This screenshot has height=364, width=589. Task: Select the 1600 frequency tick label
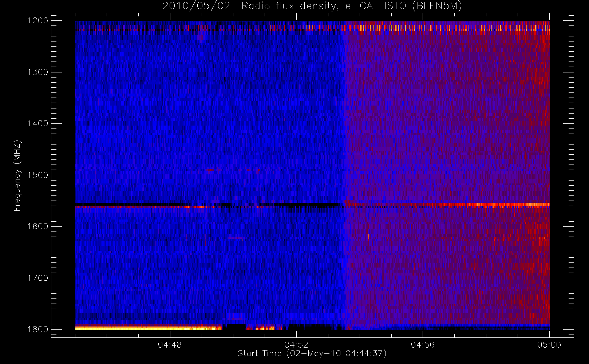pyautogui.click(x=38, y=226)
